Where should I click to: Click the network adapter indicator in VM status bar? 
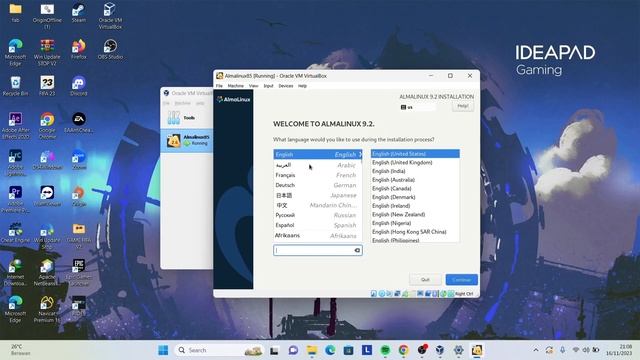tap(397, 293)
